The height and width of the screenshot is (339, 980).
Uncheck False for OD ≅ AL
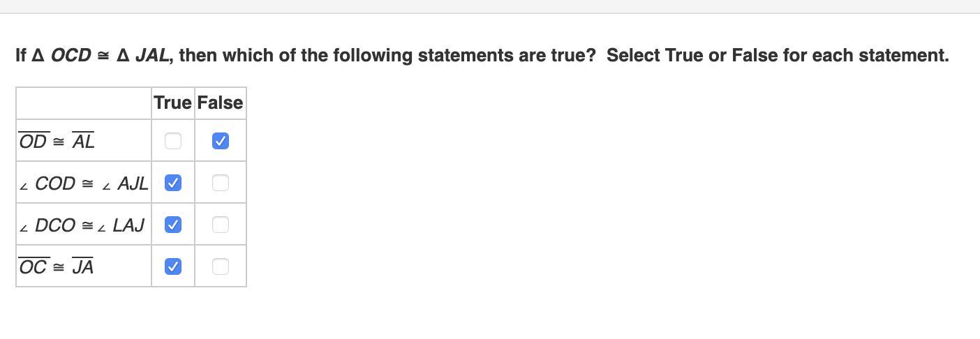point(220,141)
